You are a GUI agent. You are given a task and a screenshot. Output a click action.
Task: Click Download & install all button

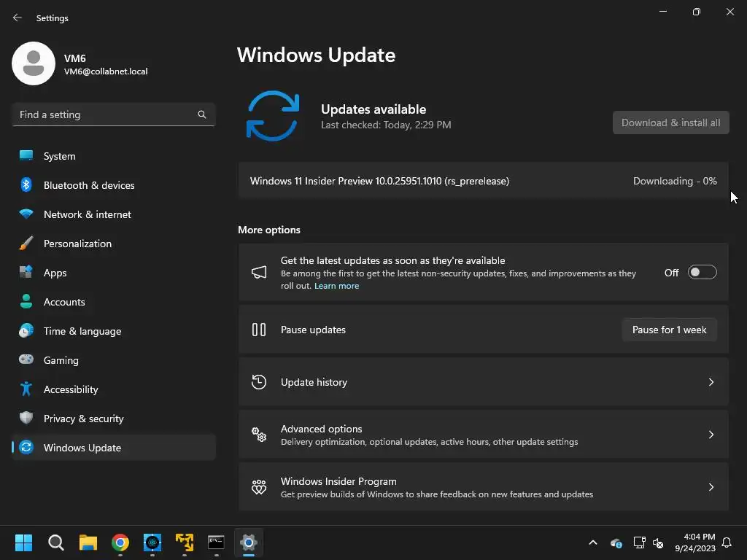click(671, 122)
